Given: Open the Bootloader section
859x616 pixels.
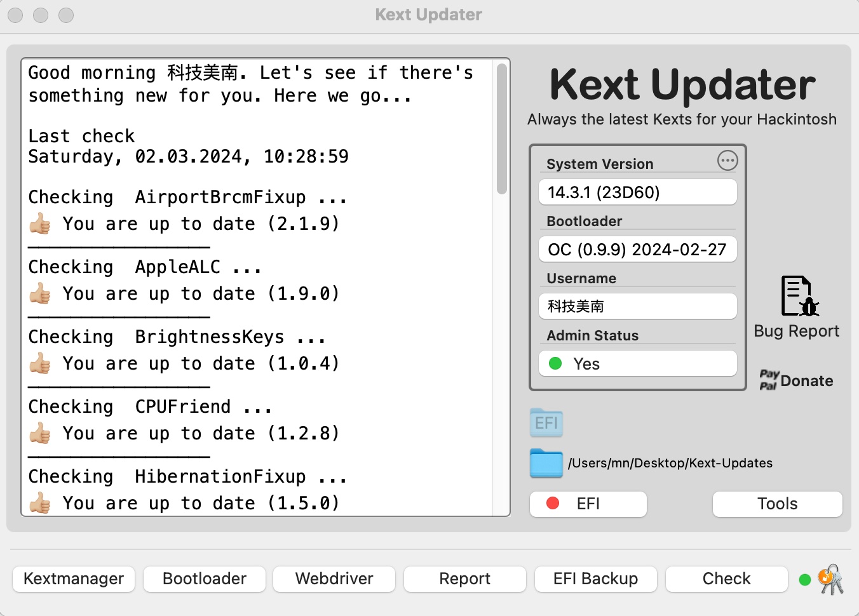Looking at the screenshot, I should (205, 579).
